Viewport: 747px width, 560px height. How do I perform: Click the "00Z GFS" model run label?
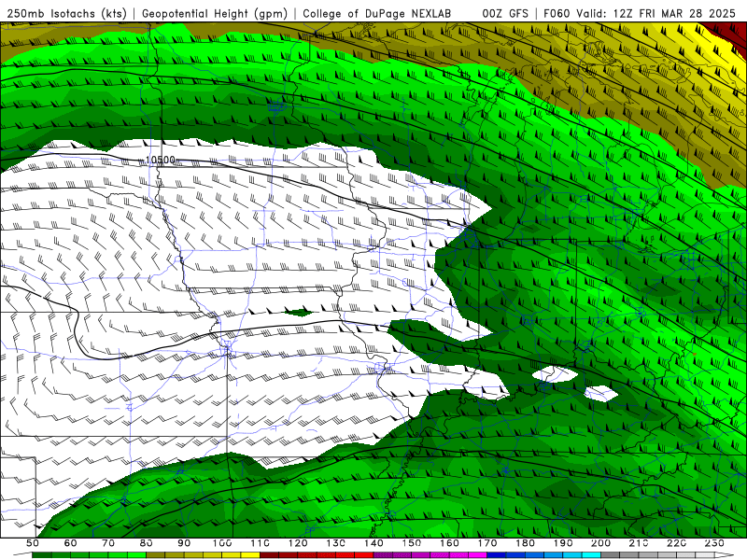(505, 13)
